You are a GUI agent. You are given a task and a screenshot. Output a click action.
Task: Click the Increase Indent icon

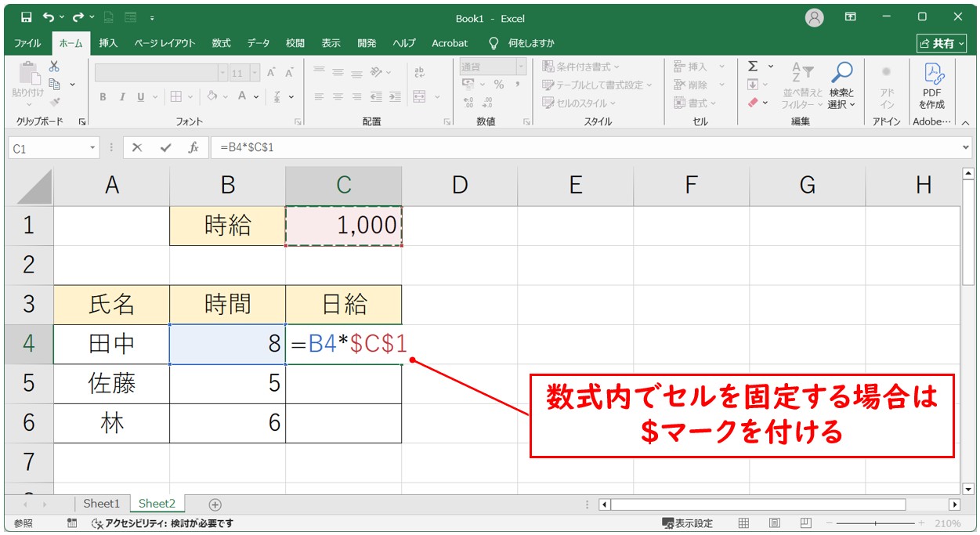pos(394,96)
